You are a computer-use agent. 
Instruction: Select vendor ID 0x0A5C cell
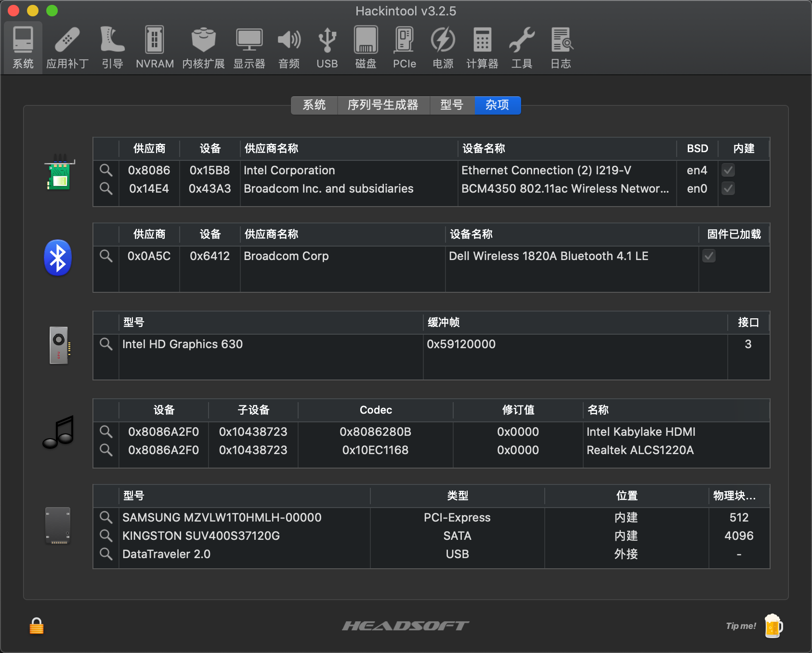[x=149, y=256]
